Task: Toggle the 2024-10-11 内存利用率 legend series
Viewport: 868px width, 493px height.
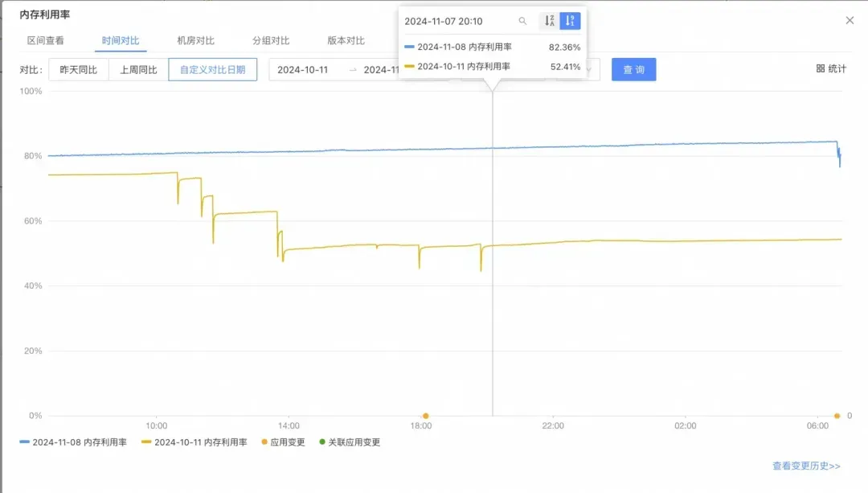Action: (x=194, y=442)
